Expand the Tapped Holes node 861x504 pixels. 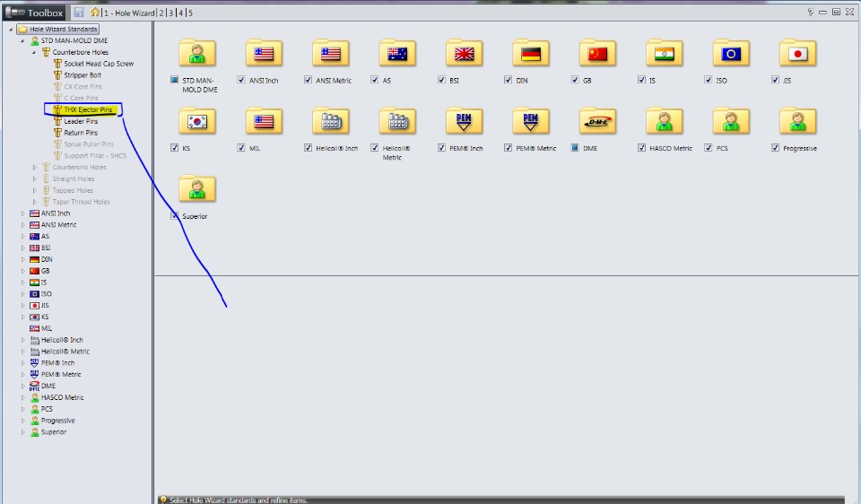click(34, 190)
